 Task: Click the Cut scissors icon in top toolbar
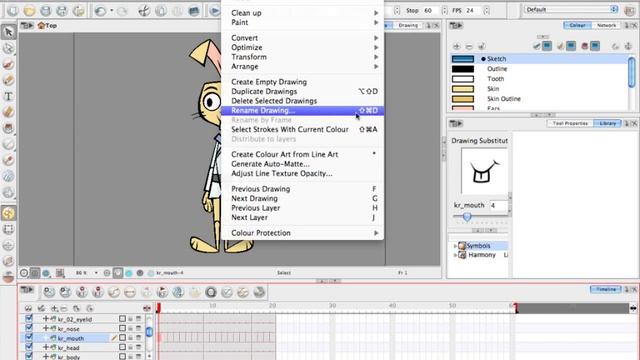pos(144,11)
